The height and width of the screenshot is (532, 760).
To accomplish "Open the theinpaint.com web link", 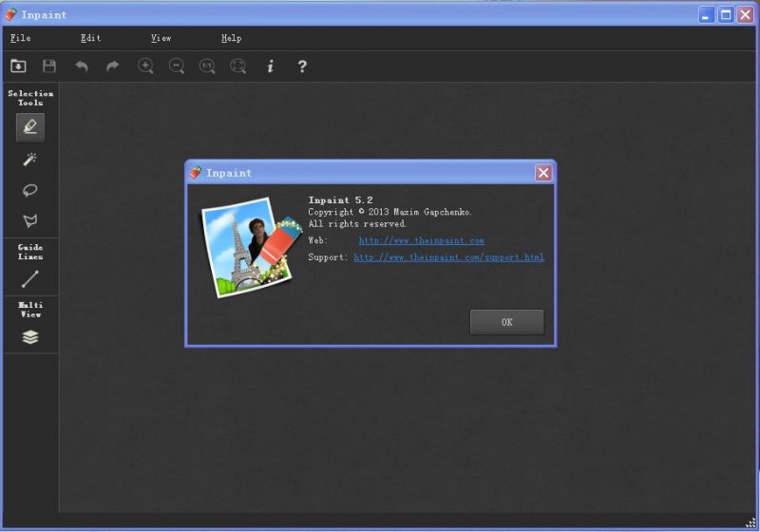I will tap(421, 240).
